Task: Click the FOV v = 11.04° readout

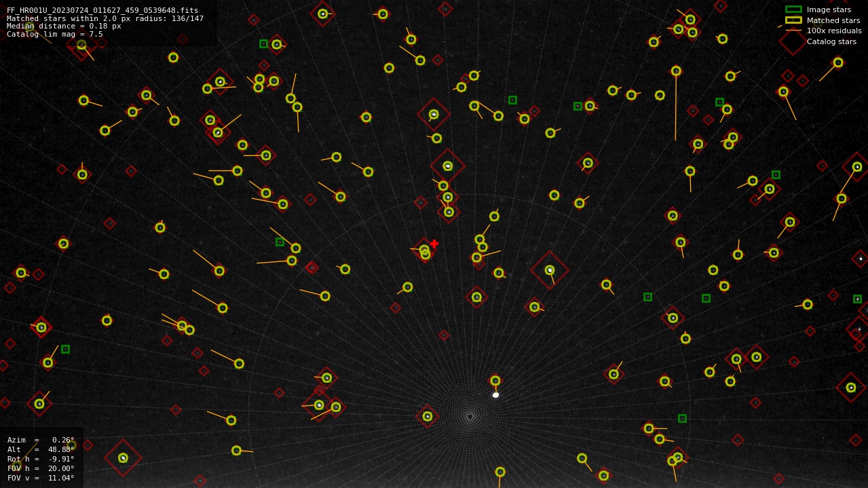Action: 41,478
